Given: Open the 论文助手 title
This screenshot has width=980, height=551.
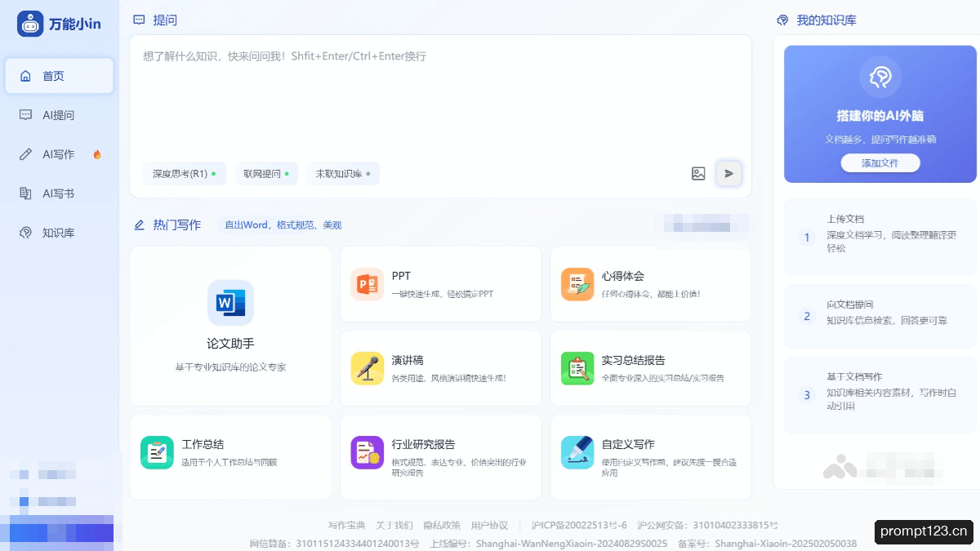Looking at the screenshot, I should tap(230, 344).
